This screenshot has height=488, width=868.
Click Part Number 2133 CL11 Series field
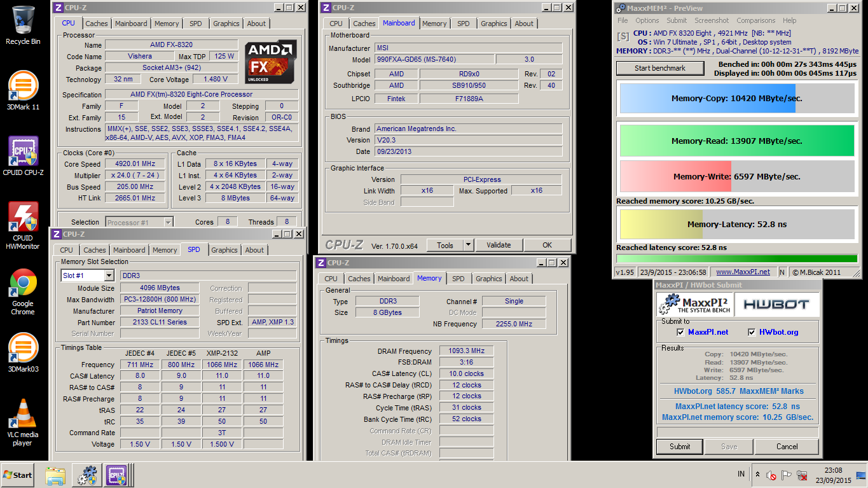pos(159,323)
